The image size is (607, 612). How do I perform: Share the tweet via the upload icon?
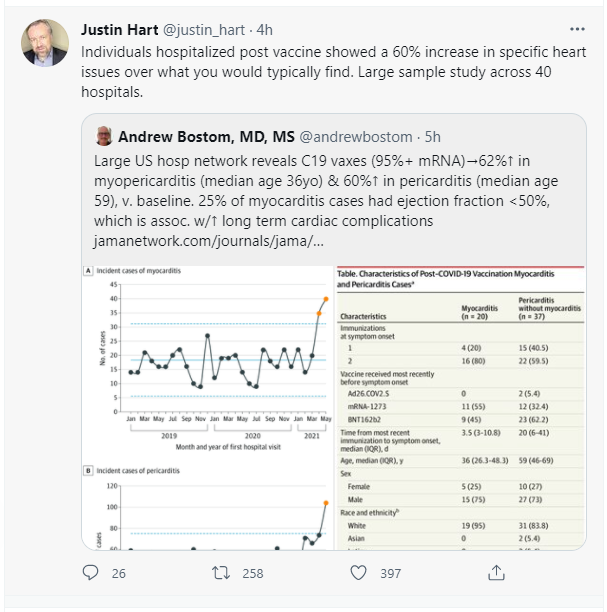tap(497, 573)
